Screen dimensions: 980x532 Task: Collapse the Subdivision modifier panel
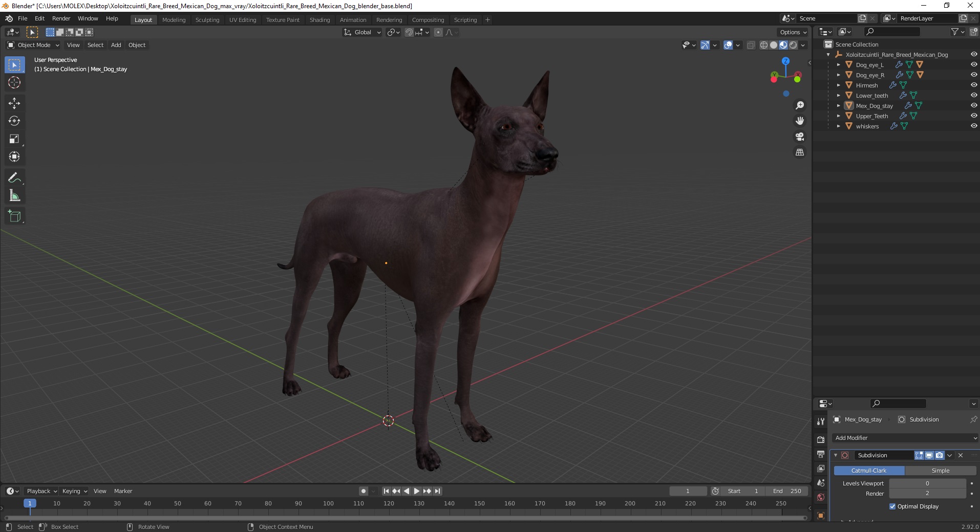836,455
